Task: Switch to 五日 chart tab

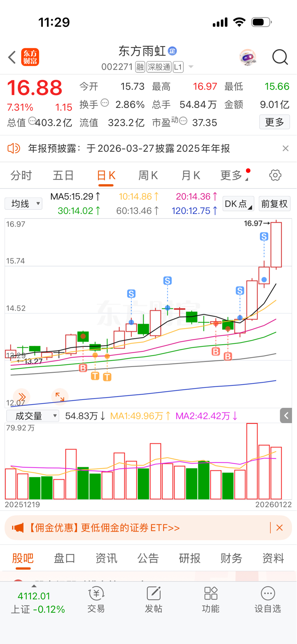Action: coord(63,176)
